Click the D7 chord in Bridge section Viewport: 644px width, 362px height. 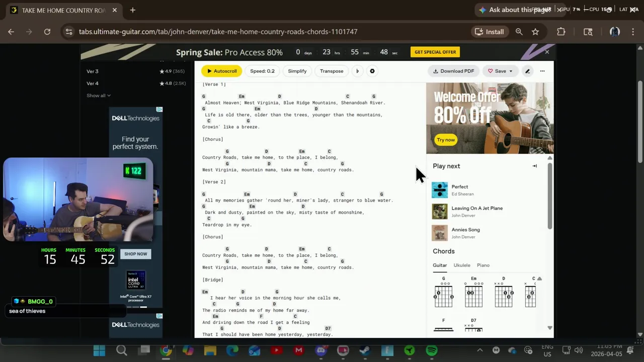328,328
